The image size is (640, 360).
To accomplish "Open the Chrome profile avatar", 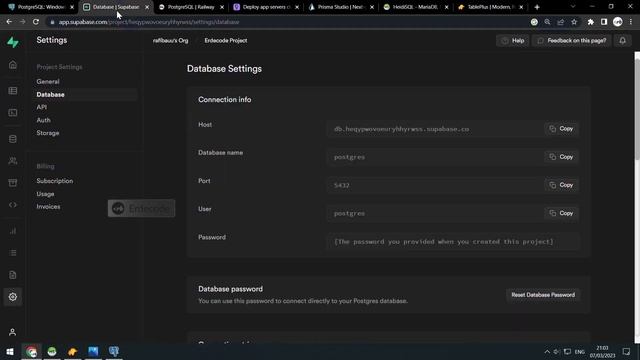I will coord(618,22).
